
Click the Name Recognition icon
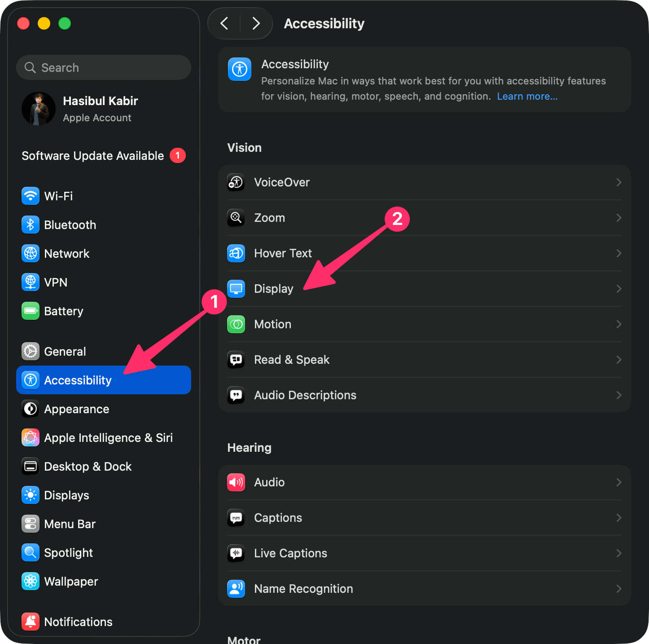click(x=236, y=589)
